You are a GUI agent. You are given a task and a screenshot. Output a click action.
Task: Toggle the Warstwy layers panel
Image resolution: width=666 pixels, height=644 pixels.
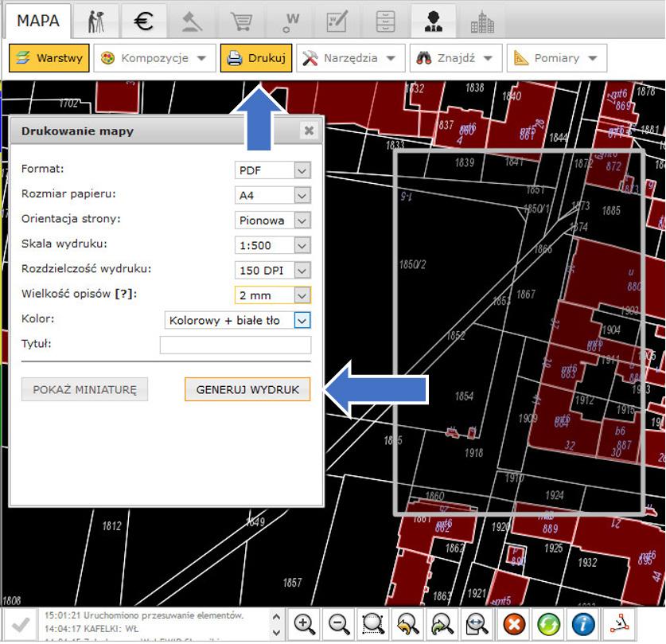pos(49,58)
